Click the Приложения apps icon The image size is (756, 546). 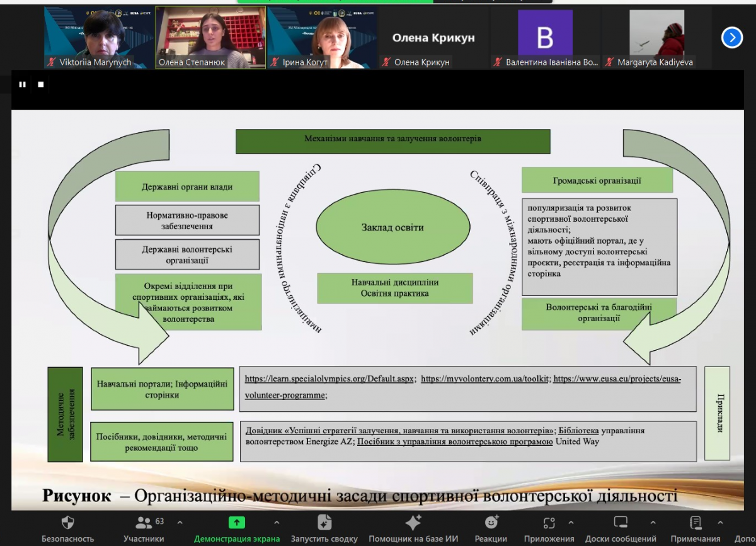point(549,523)
